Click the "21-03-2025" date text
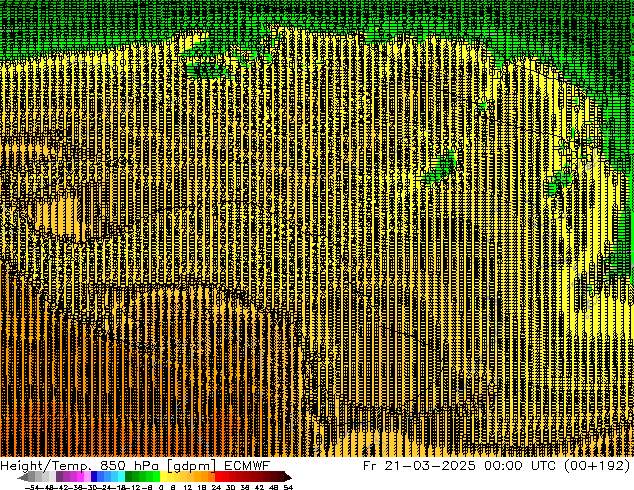 tap(430, 466)
